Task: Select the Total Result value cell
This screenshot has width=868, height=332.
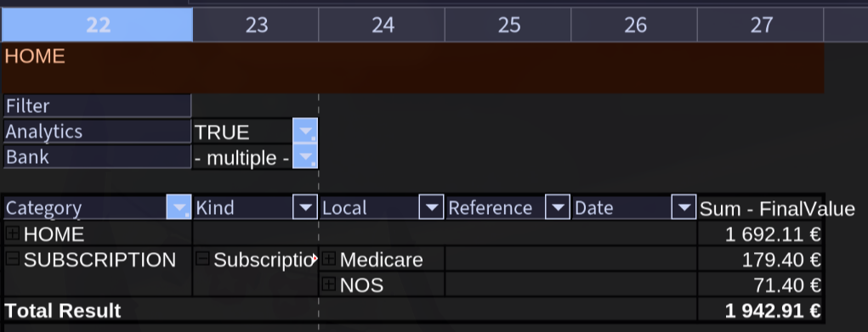Action: point(761,311)
